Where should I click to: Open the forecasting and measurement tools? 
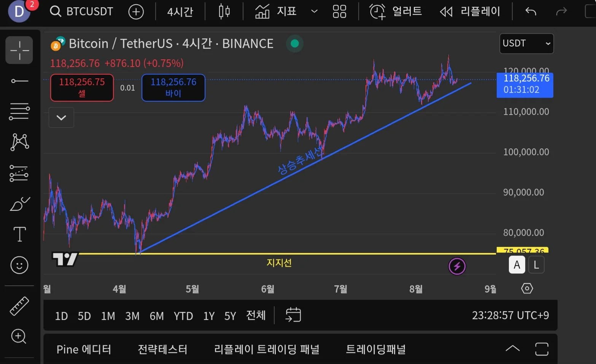point(19,173)
